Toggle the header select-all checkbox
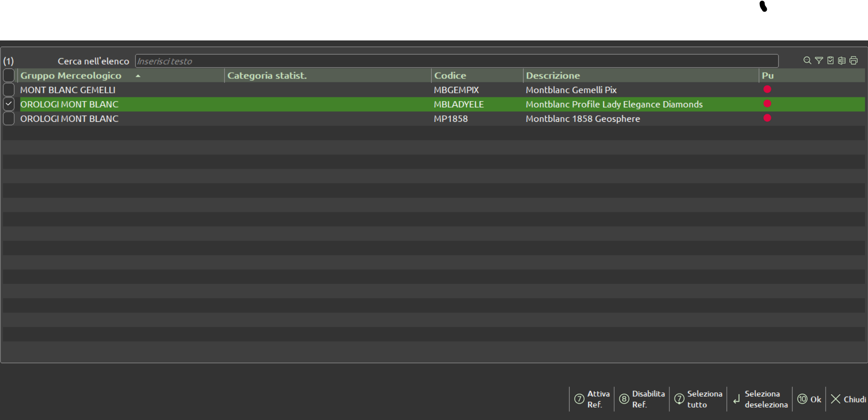Screen dimensions: 868x420 point(9,75)
